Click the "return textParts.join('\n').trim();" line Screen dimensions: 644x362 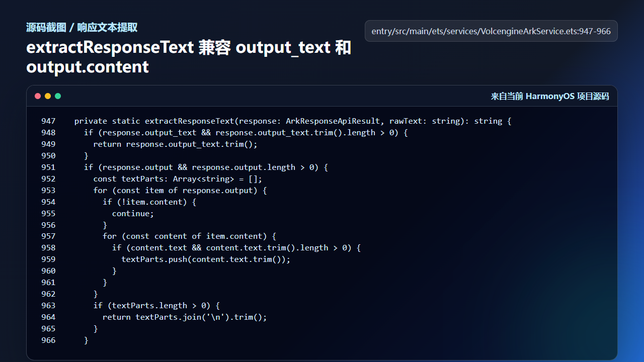click(x=185, y=317)
